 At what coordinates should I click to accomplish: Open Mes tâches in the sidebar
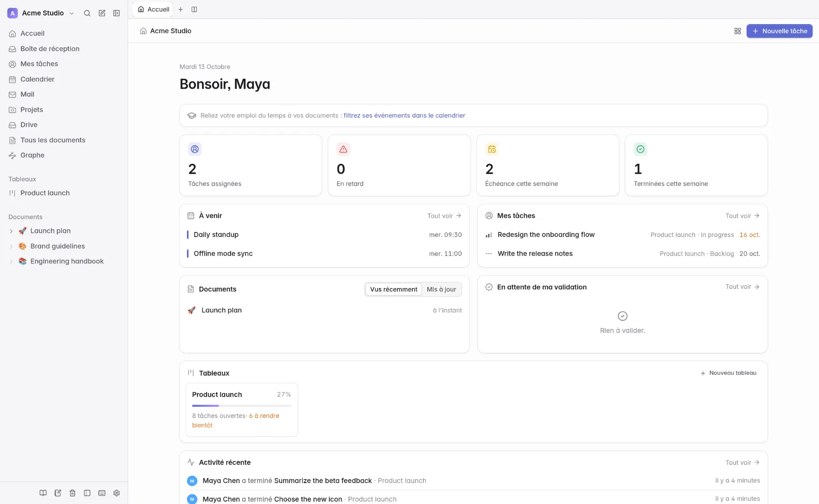click(x=64, y=64)
